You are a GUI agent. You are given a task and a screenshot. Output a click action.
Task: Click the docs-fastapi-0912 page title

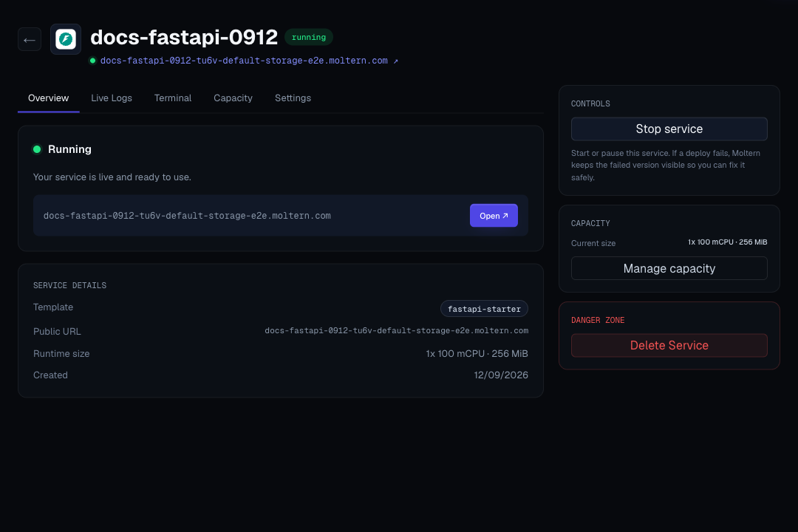coord(184,37)
